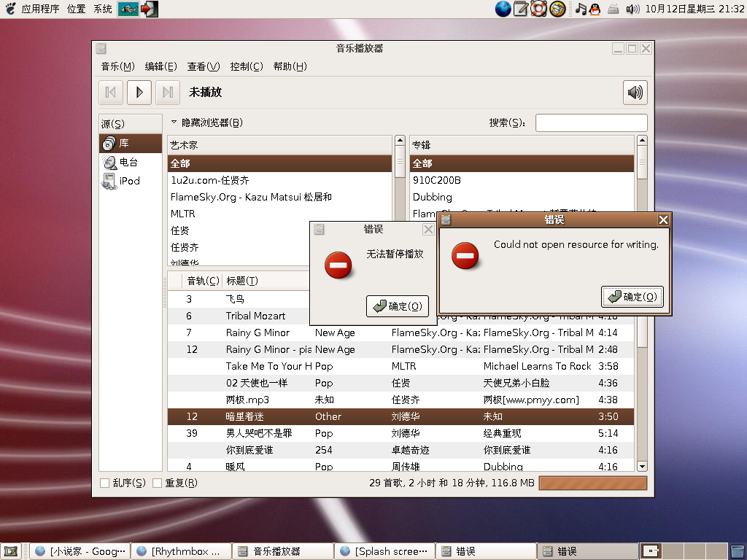Viewport: 747px width, 560px height.
Task: Open the 位置 panel menu
Action: 76,9
